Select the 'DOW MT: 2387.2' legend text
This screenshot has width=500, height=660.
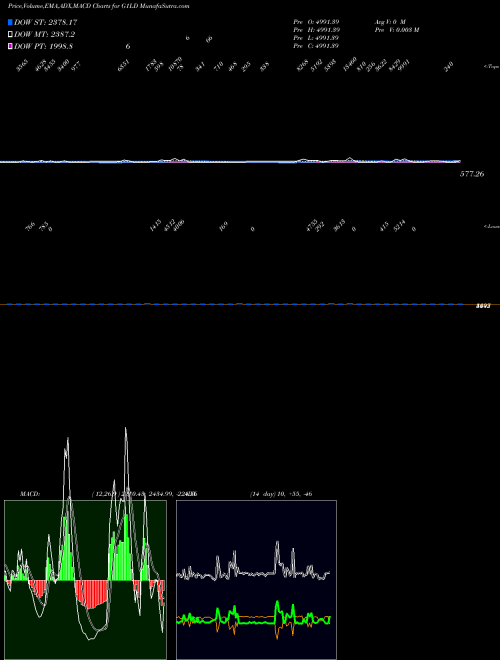click(44, 35)
